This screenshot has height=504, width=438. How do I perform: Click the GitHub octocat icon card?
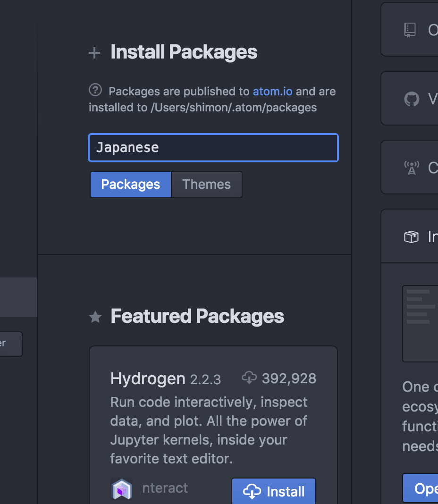(412, 99)
